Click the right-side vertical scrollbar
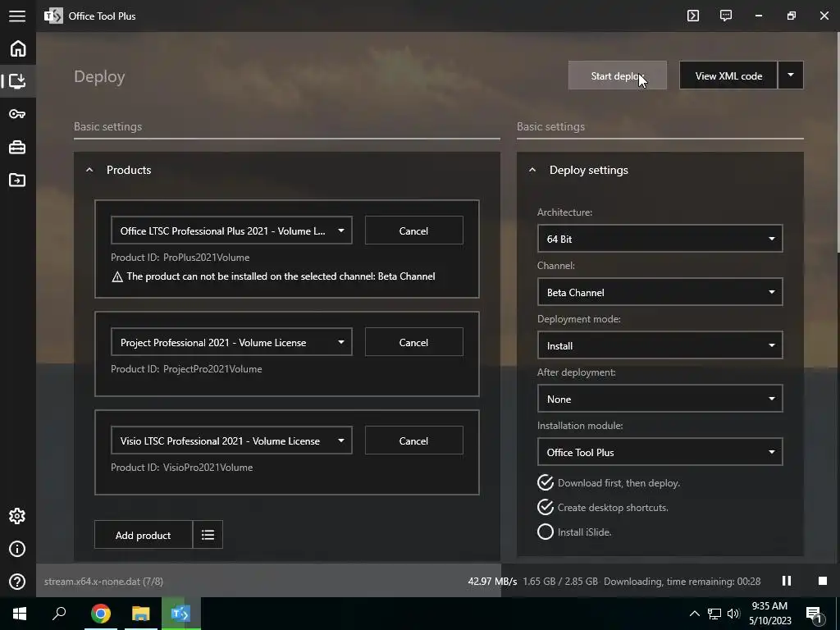 (x=838, y=142)
